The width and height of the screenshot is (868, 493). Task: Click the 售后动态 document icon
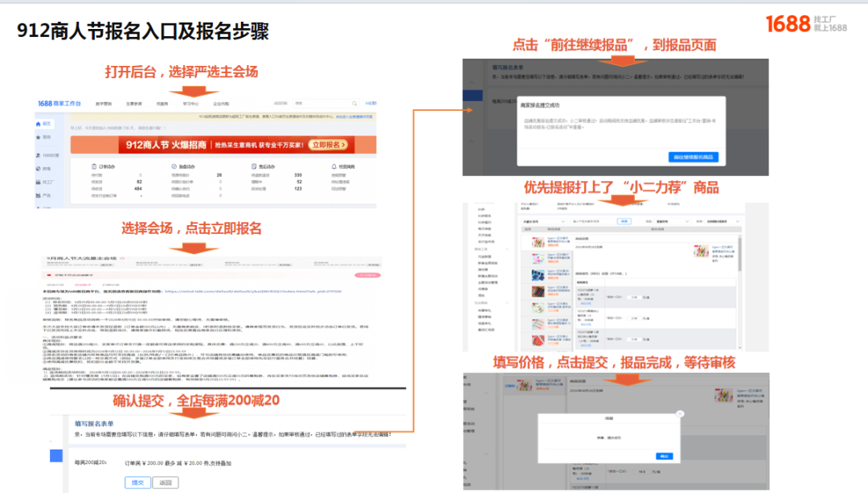[x=253, y=166]
